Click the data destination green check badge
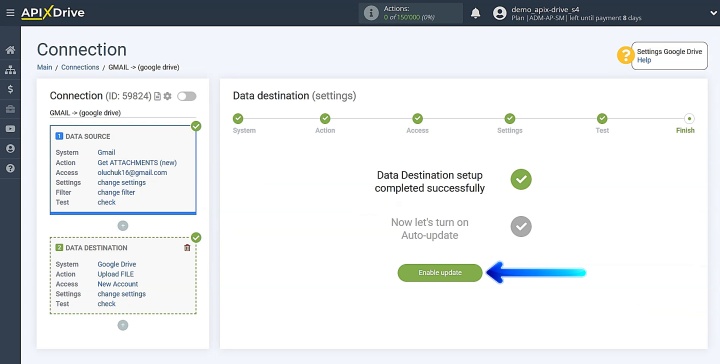 196,237
